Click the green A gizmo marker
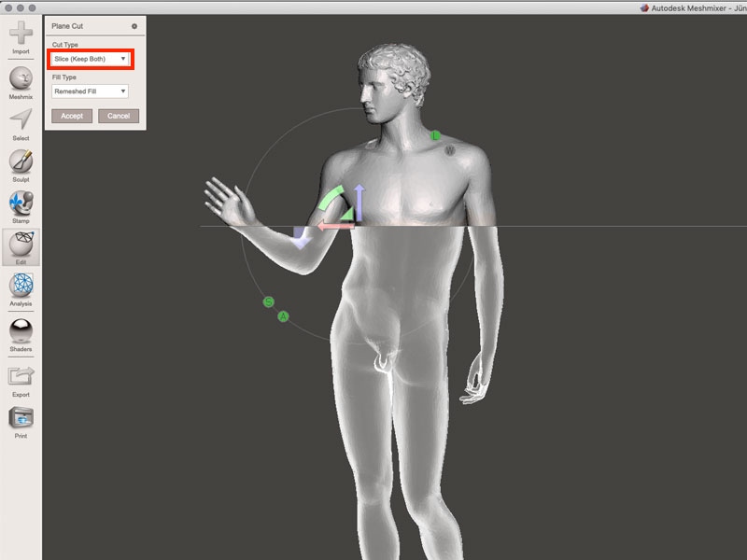Image resolution: width=747 pixels, height=560 pixels. click(283, 316)
